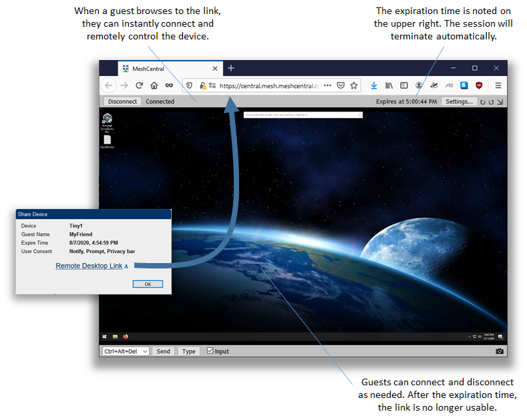Take a screenshot with the camera icon
Viewport: 527px width, 420px height.
500,351
